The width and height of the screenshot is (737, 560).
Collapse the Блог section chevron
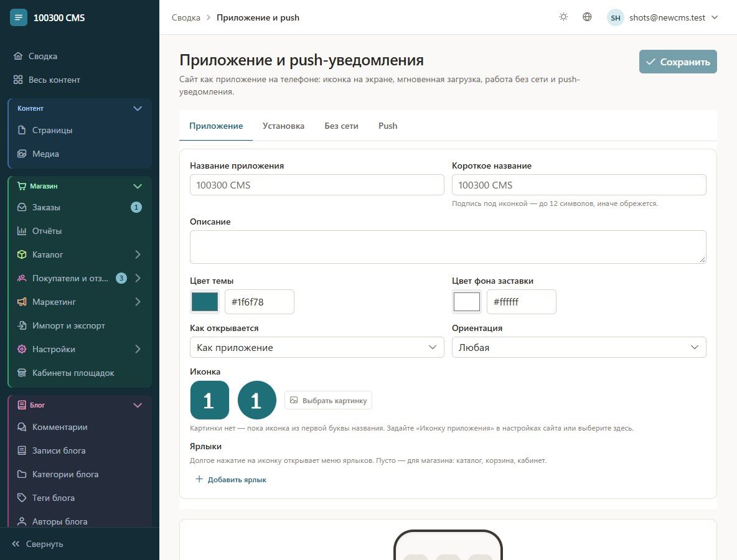tap(137, 405)
